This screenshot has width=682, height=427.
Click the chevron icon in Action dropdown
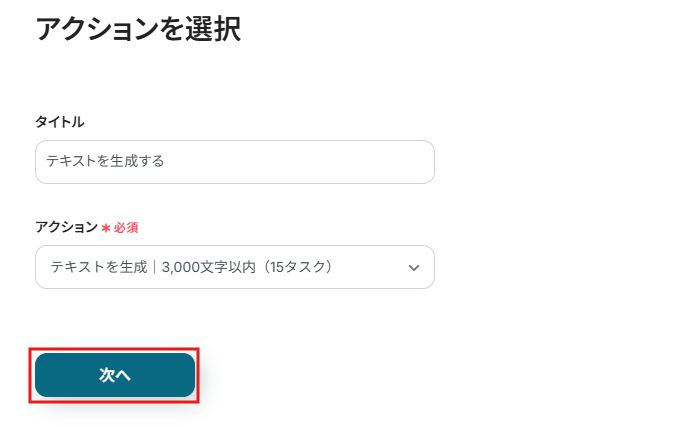pyautogui.click(x=414, y=268)
